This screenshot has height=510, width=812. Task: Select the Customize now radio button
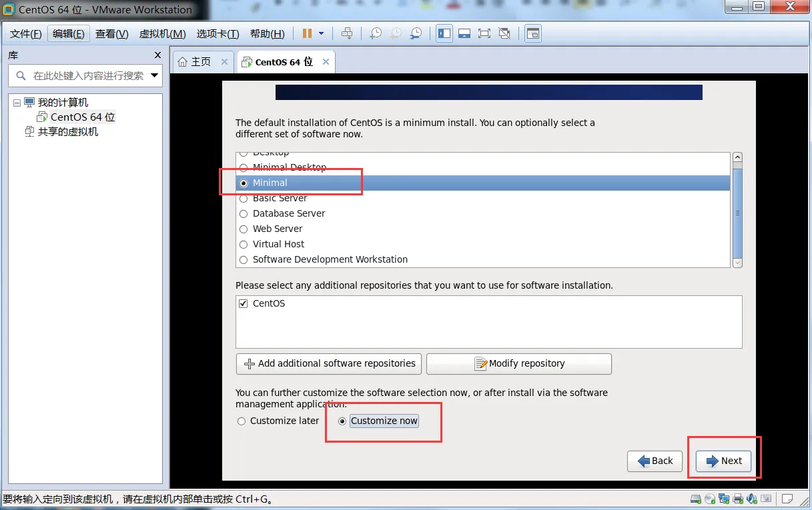tap(342, 421)
